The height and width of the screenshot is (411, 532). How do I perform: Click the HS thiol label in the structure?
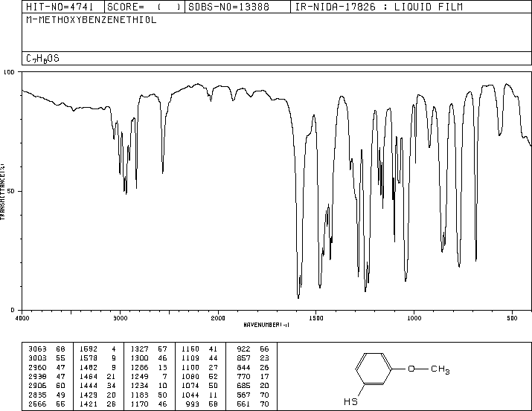pyautogui.click(x=350, y=402)
